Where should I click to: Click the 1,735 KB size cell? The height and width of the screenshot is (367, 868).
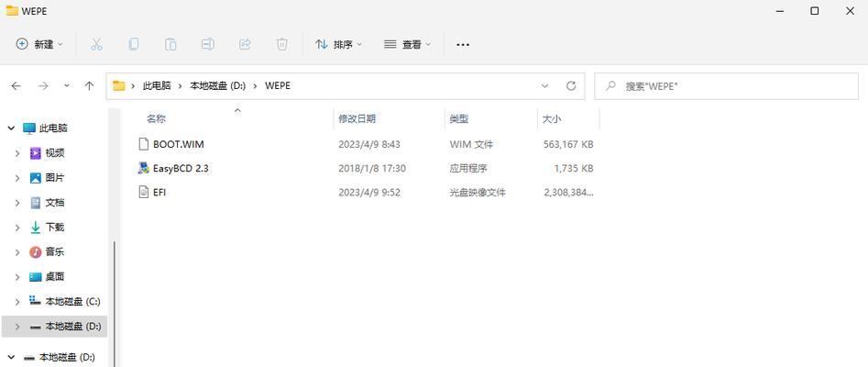(574, 168)
